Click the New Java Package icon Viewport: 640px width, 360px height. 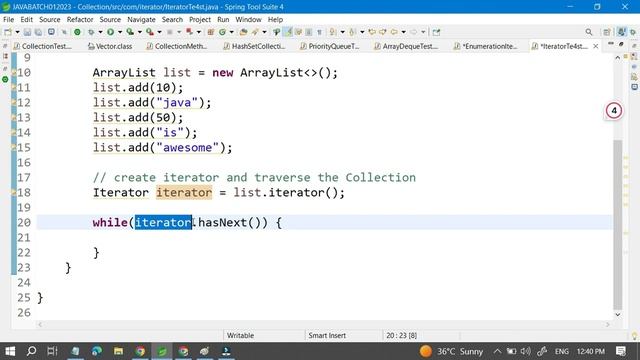tap(211, 32)
